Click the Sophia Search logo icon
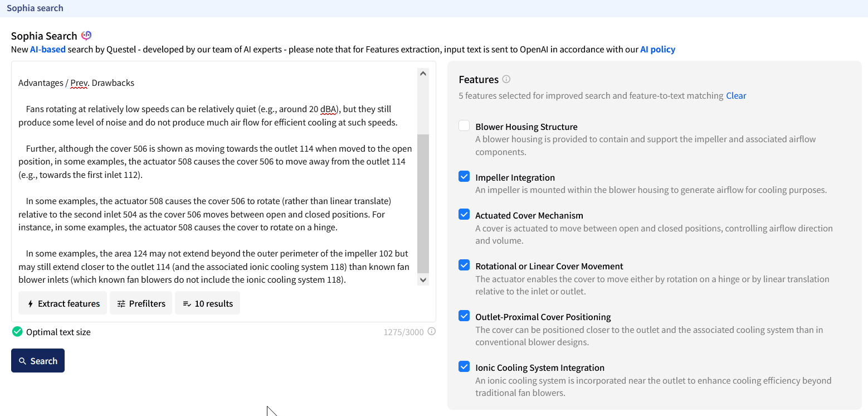Screen dimensions: 868x416 (x=86, y=36)
